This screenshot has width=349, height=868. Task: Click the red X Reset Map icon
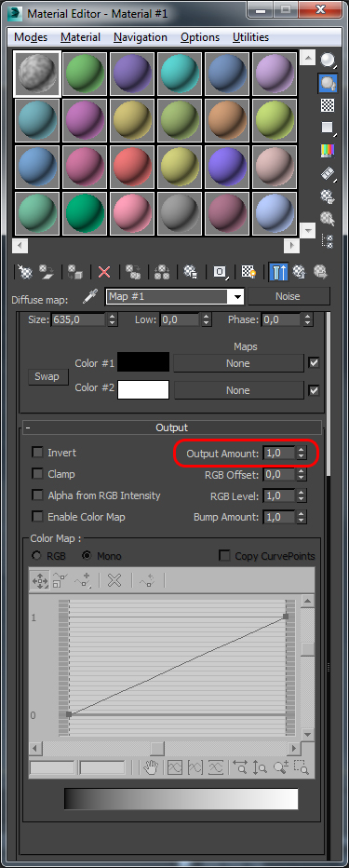(x=104, y=272)
